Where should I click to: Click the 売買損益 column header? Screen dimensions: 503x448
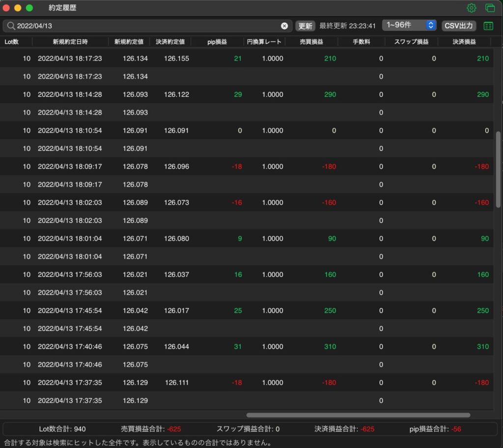click(x=311, y=42)
